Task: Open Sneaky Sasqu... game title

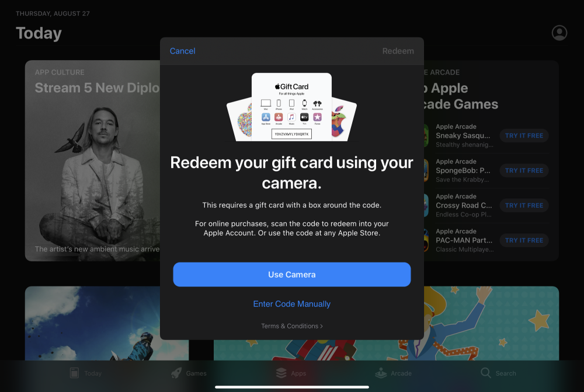Action: coord(463,136)
